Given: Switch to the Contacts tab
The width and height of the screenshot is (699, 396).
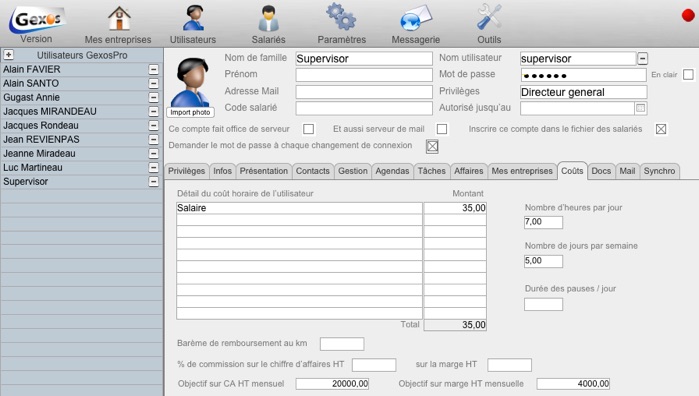Looking at the screenshot, I should point(312,171).
